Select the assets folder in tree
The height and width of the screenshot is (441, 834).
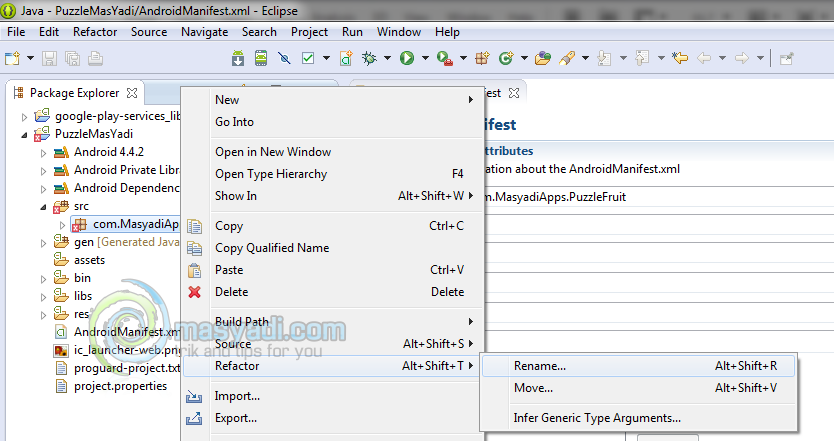(x=89, y=260)
